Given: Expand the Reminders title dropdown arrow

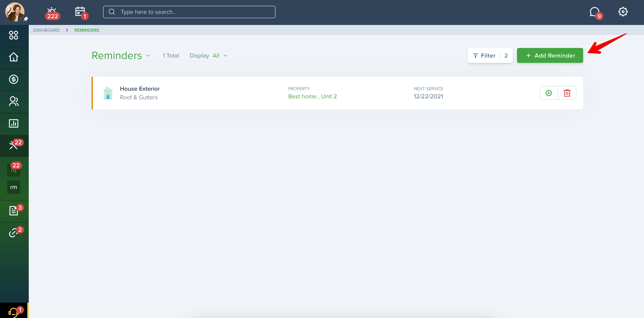Looking at the screenshot, I should click(x=148, y=56).
